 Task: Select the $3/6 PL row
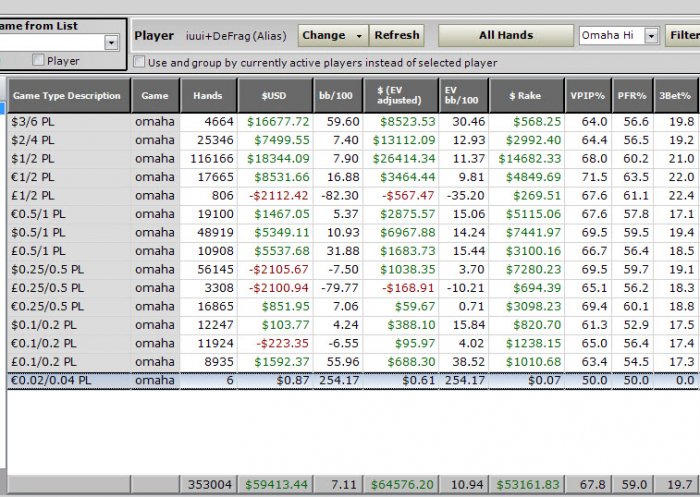point(68,122)
